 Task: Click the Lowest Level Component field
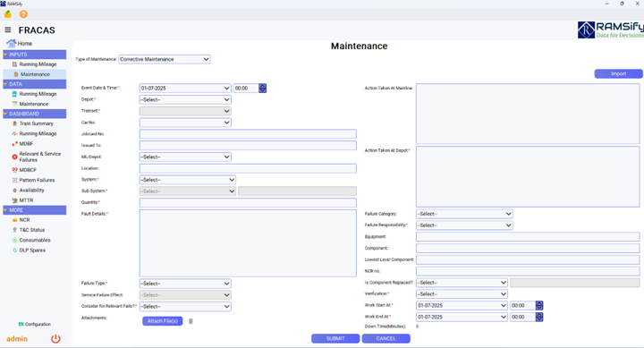(x=528, y=259)
